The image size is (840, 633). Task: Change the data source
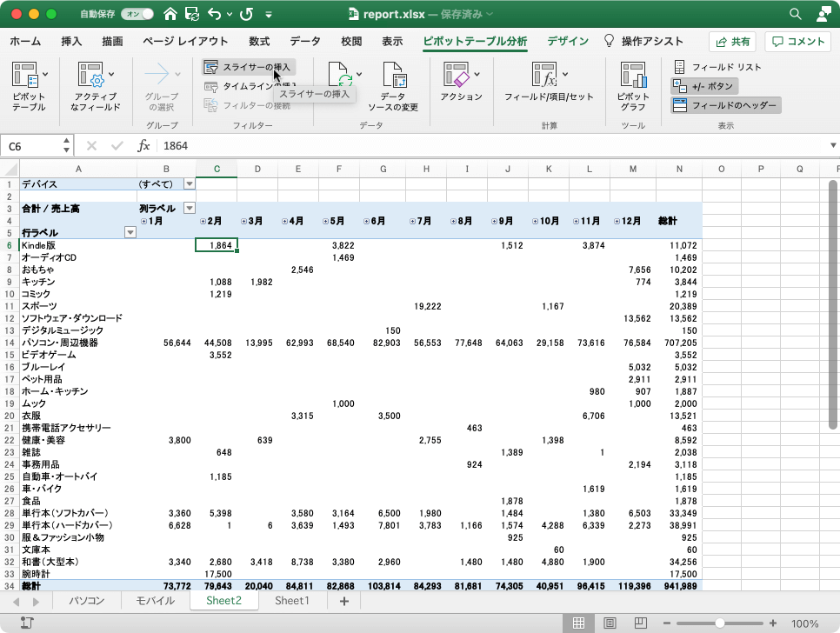[x=393, y=86]
